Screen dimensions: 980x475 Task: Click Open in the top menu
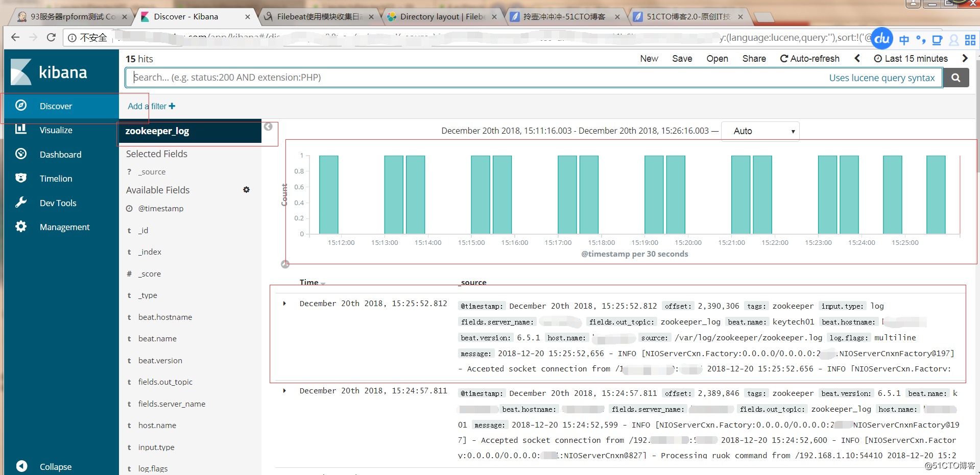[x=718, y=59]
